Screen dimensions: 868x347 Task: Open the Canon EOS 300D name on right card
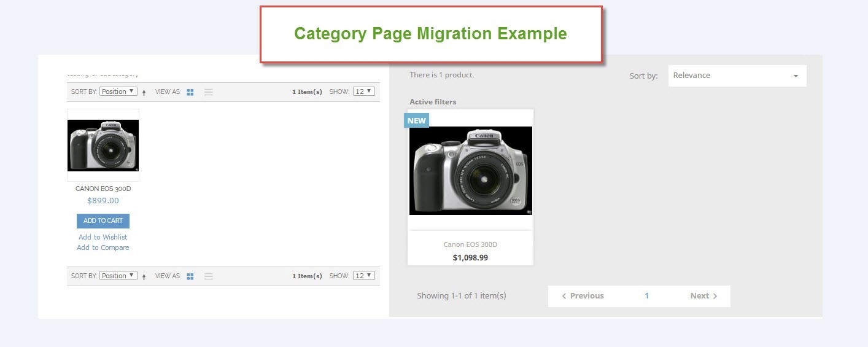coord(470,244)
